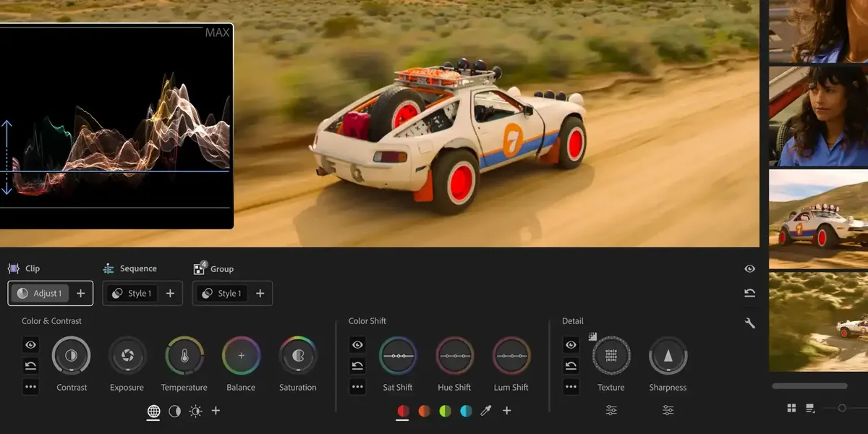Screen dimensions: 868x434
Task: Open Texture settings sliders icon
Action: (x=611, y=410)
